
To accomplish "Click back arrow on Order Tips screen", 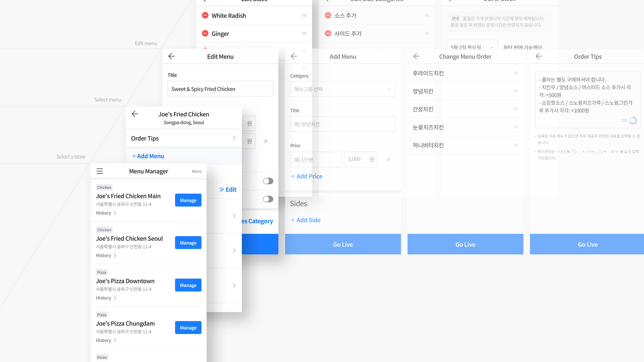I will 539,56.
